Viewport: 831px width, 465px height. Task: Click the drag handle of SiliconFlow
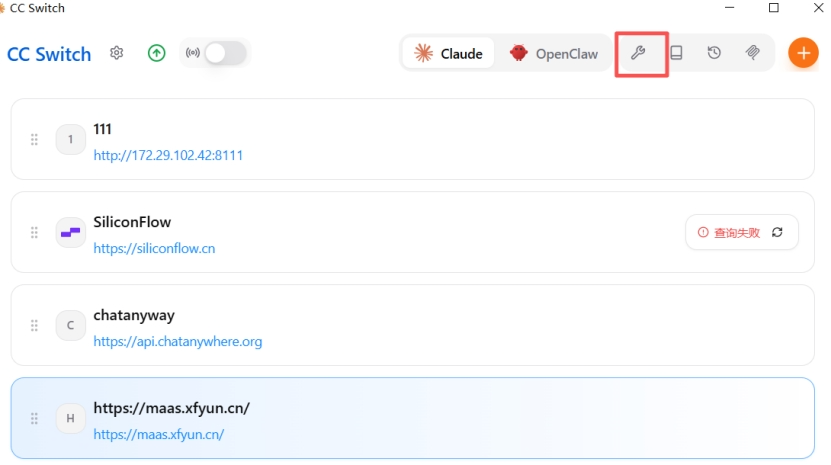pyautogui.click(x=34, y=232)
